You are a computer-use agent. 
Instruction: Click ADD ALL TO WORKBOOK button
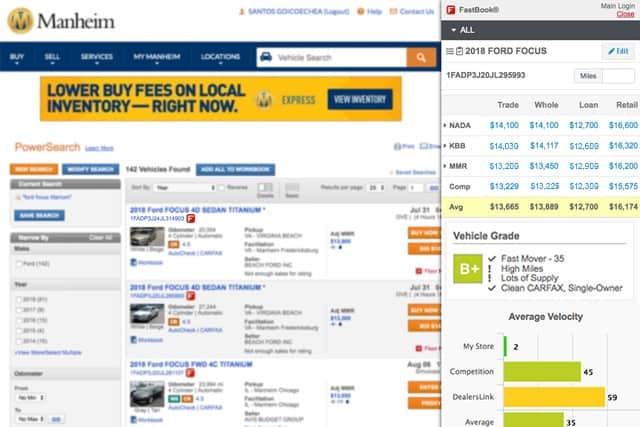[x=236, y=169]
